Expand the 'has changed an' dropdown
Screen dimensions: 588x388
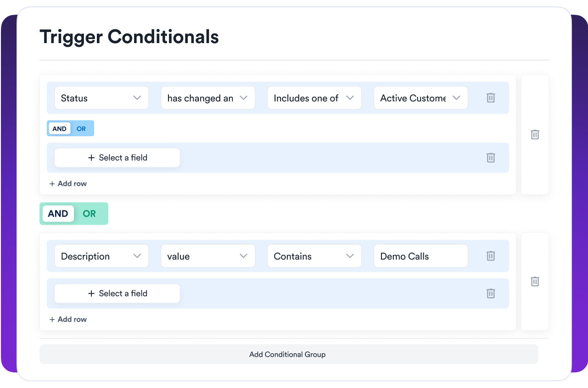(208, 98)
